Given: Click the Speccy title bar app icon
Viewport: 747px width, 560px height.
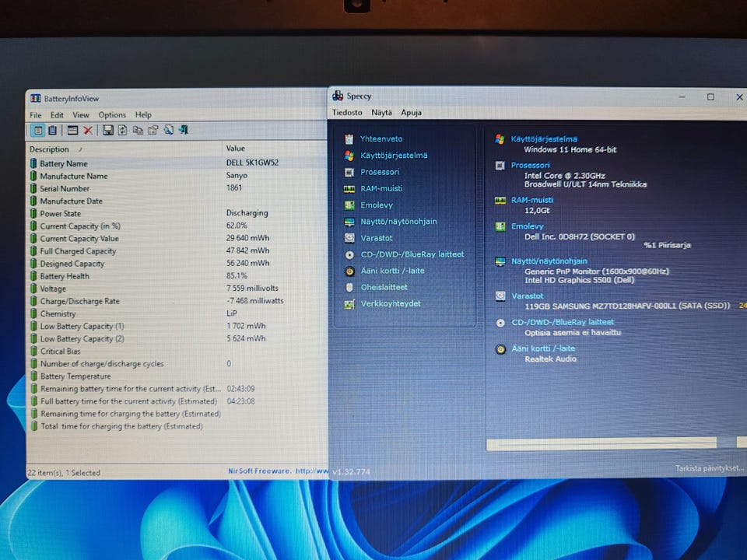Looking at the screenshot, I should pos(338,96).
